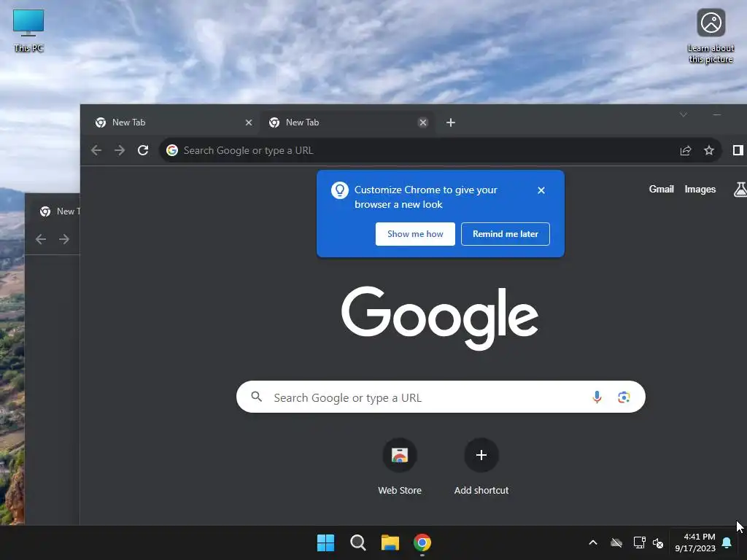
Task: Share this page via address bar icon
Action: (x=686, y=150)
